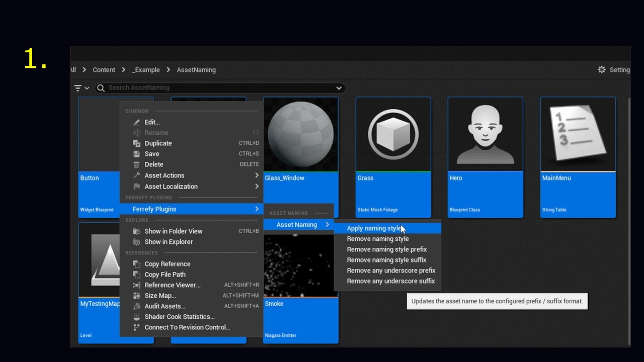
Task: Choose Apply naming style
Action: tap(387, 228)
